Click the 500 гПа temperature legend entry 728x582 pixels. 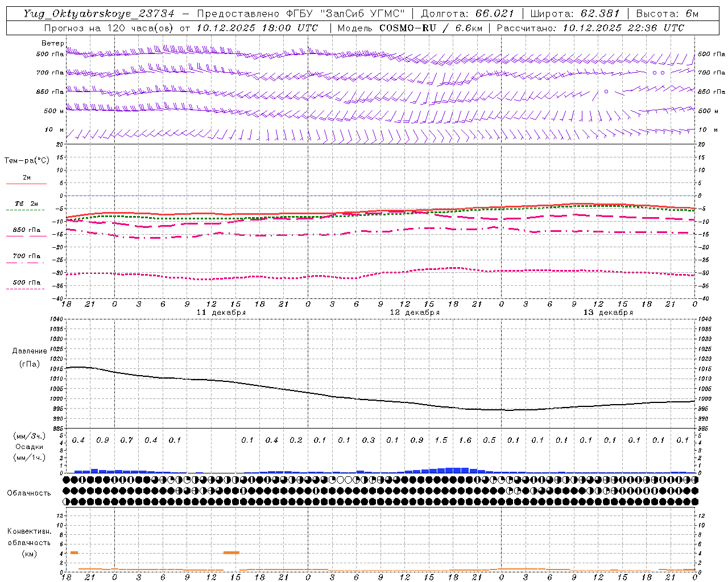pyautogui.click(x=27, y=282)
